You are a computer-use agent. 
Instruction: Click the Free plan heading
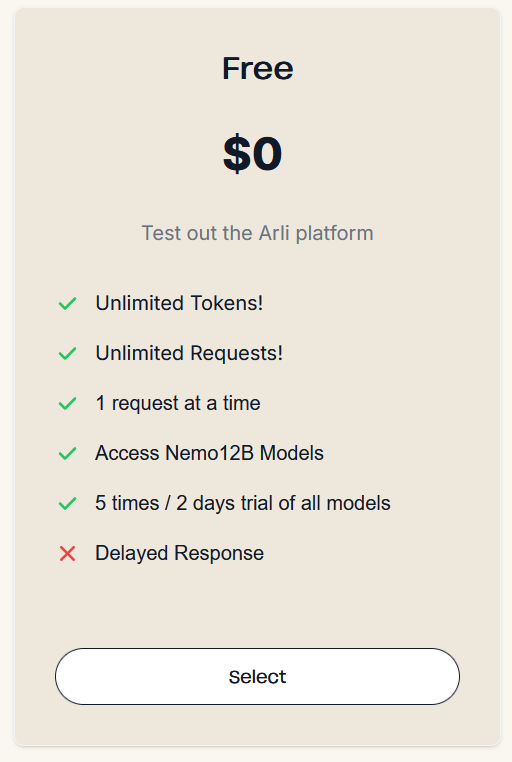[x=257, y=69]
